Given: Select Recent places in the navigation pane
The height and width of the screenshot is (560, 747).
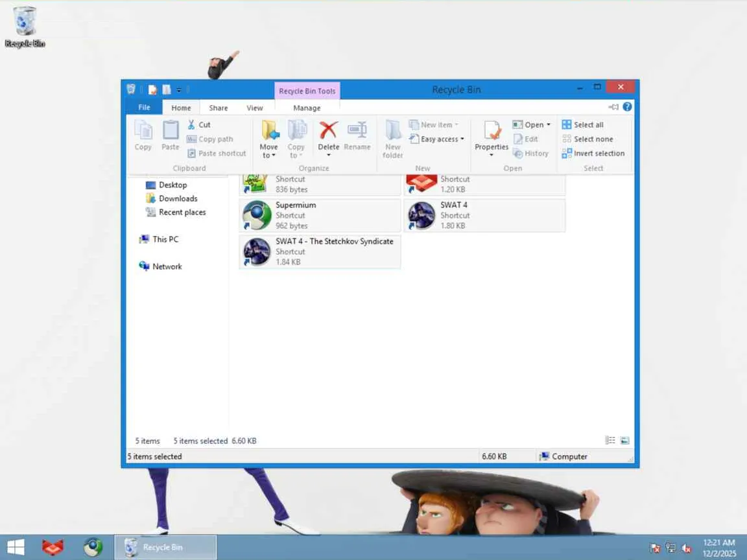Looking at the screenshot, I should point(176,213).
